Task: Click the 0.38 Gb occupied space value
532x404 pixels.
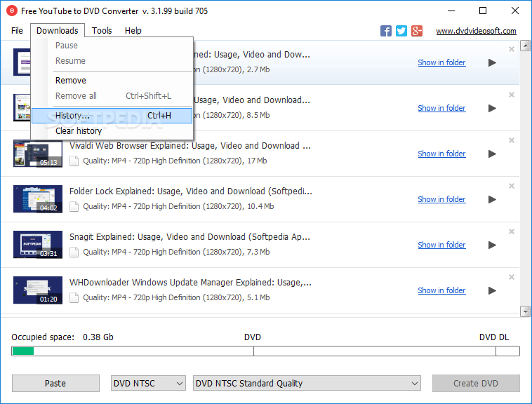Action: (98, 337)
